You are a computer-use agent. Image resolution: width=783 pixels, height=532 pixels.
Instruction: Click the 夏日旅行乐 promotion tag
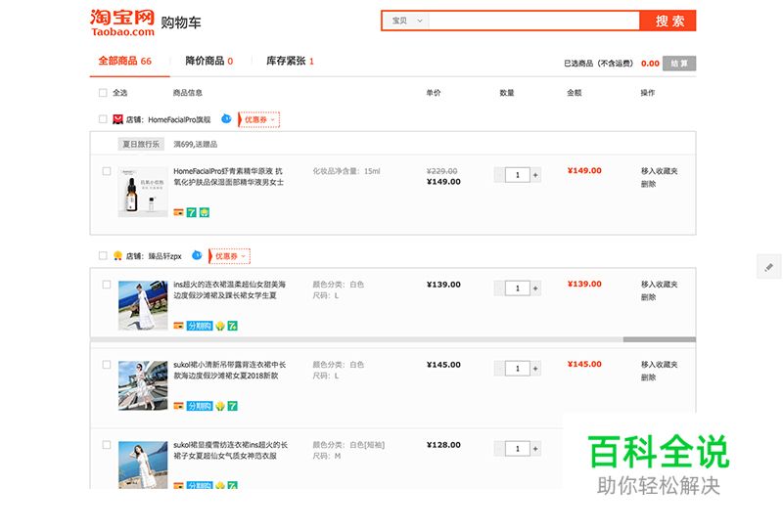[x=141, y=144]
